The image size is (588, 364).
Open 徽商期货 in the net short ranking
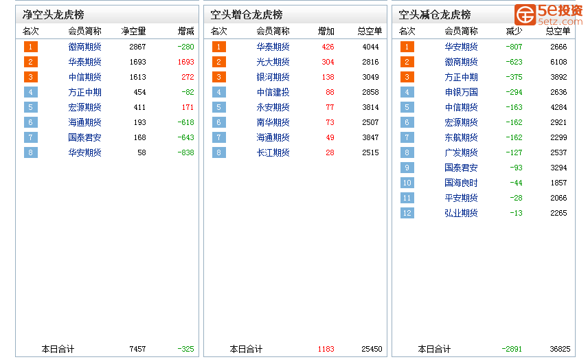click(x=84, y=47)
